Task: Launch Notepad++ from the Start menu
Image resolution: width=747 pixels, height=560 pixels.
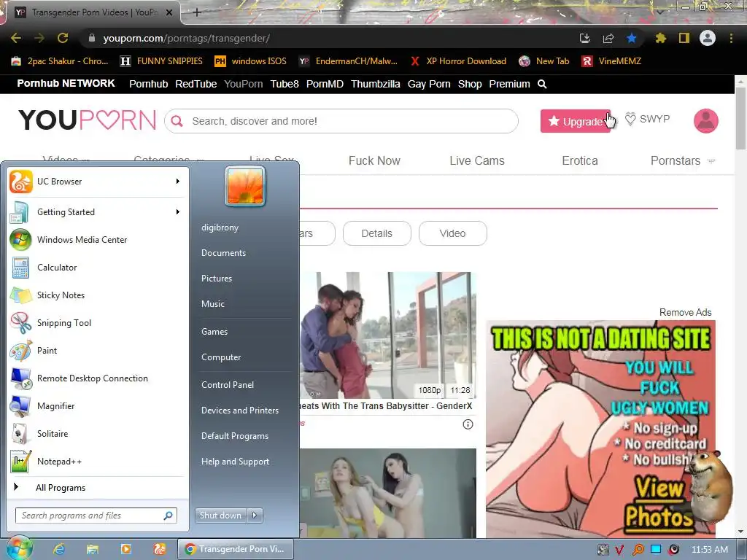Action: click(x=98, y=462)
